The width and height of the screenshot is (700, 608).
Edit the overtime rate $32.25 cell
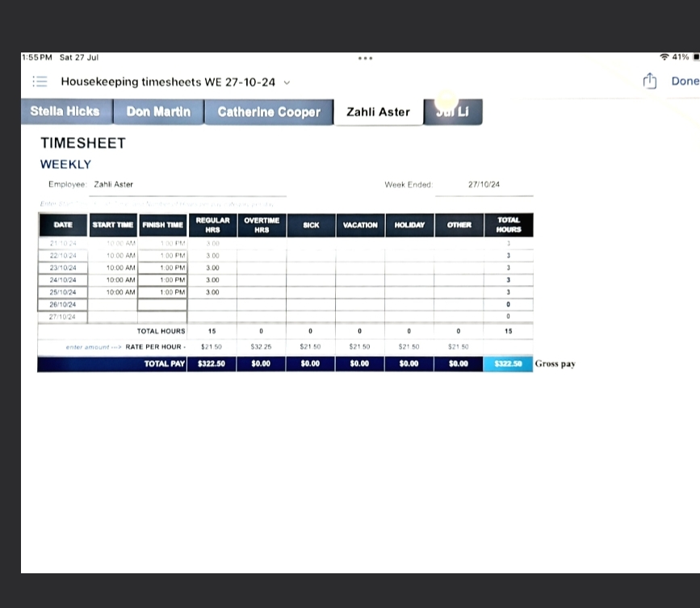261,346
